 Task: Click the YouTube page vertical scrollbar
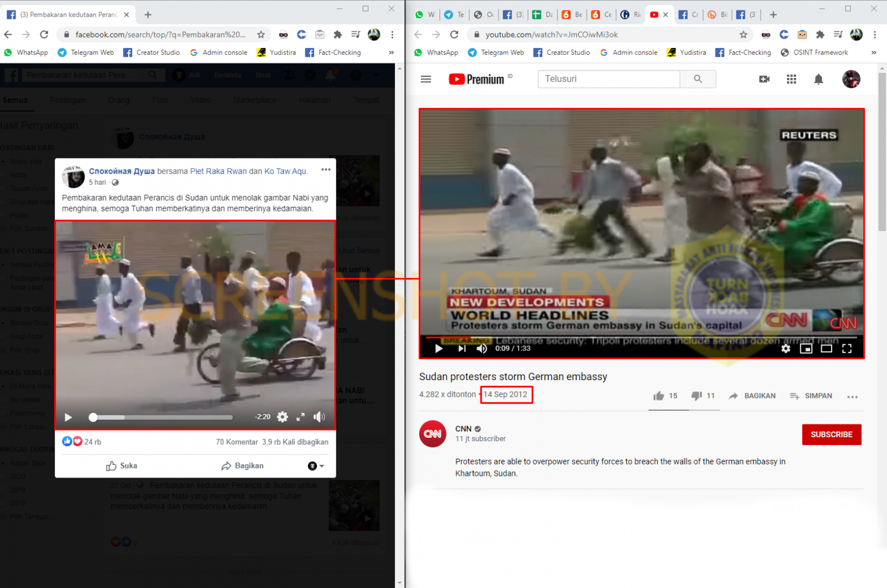(882, 152)
